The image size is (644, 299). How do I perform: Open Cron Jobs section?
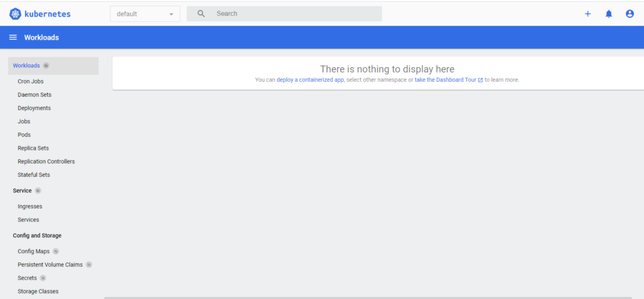(30, 81)
